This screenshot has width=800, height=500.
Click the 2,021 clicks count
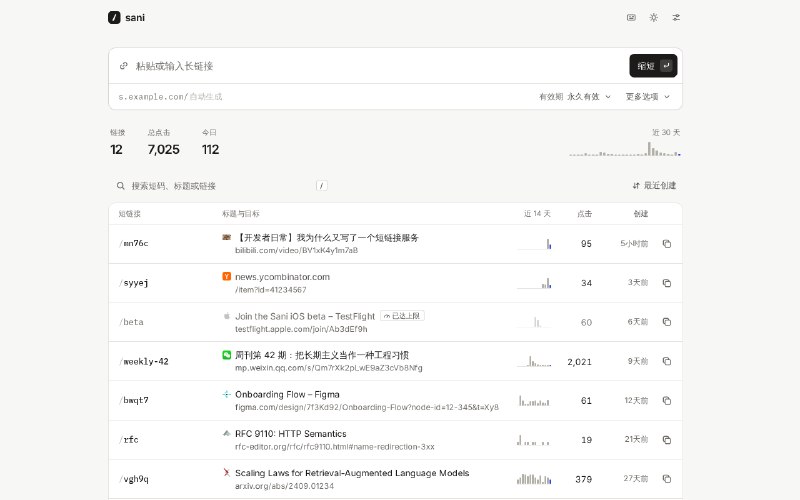click(x=580, y=362)
